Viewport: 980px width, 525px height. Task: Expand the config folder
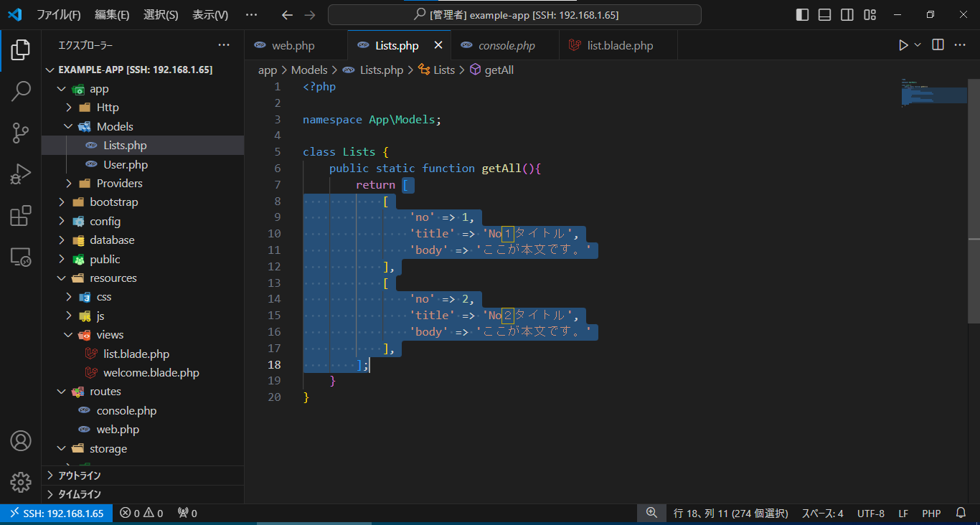click(x=143, y=221)
